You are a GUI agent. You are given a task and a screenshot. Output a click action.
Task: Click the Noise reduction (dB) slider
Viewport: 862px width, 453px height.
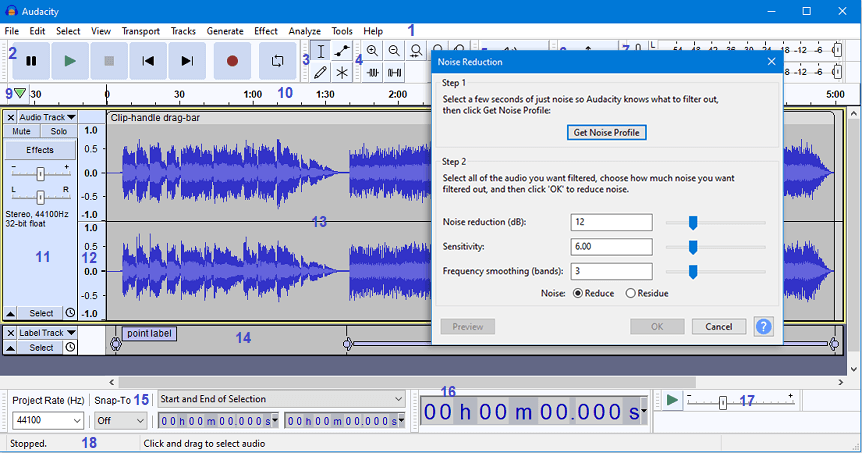715,223
